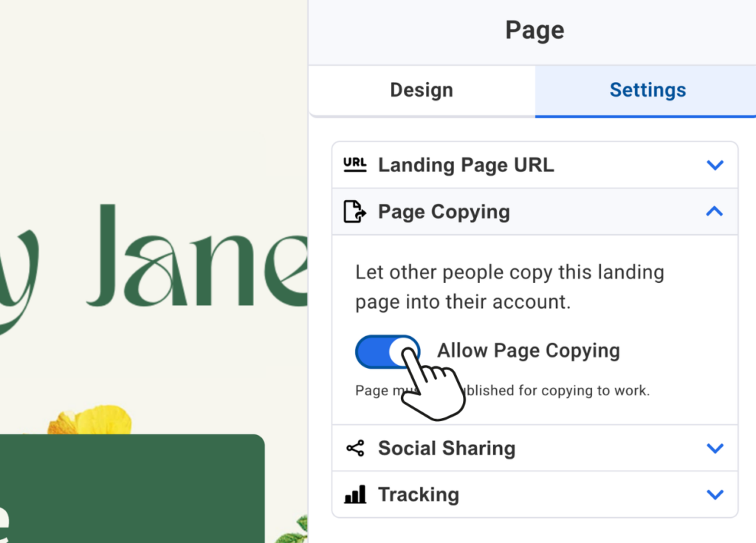Click the 'Allow Page Copying' toggle label
The height and width of the screenshot is (543, 756).
pos(528,351)
